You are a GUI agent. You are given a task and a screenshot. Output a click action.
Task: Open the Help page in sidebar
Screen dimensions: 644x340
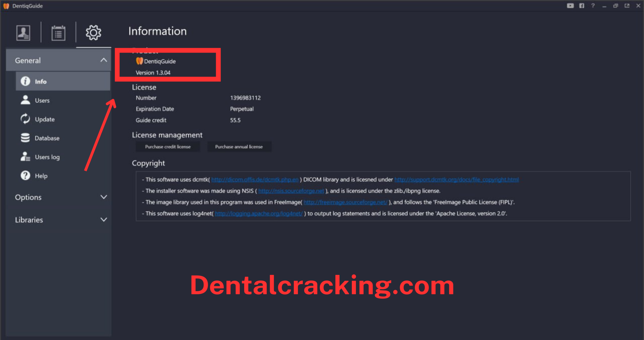[x=63, y=176]
